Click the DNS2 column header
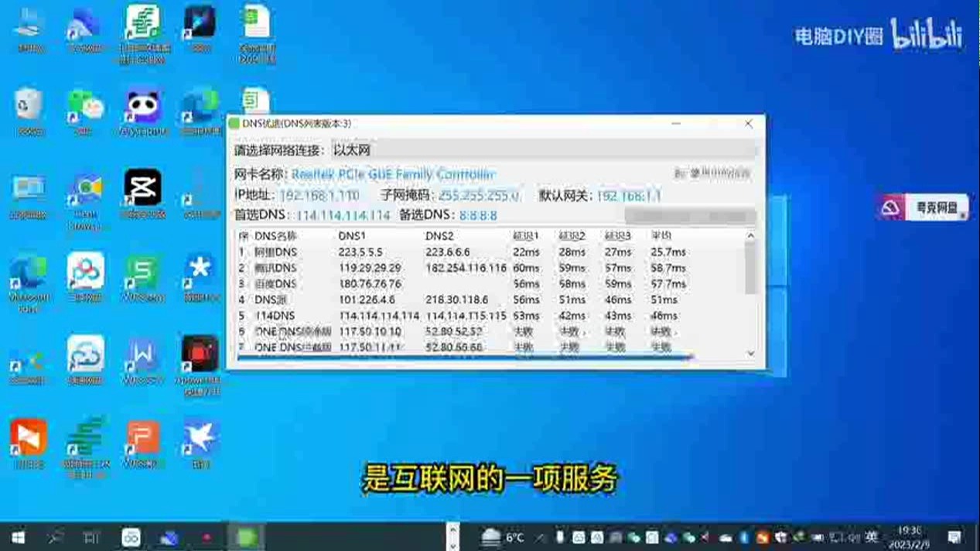Image resolution: width=980 pixels, height=551 pixels. pyautogui.click(x=439, y=235)
